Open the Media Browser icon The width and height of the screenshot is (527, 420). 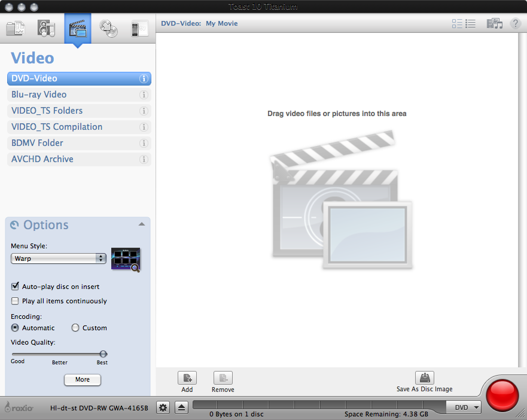(x=494, y=23)
